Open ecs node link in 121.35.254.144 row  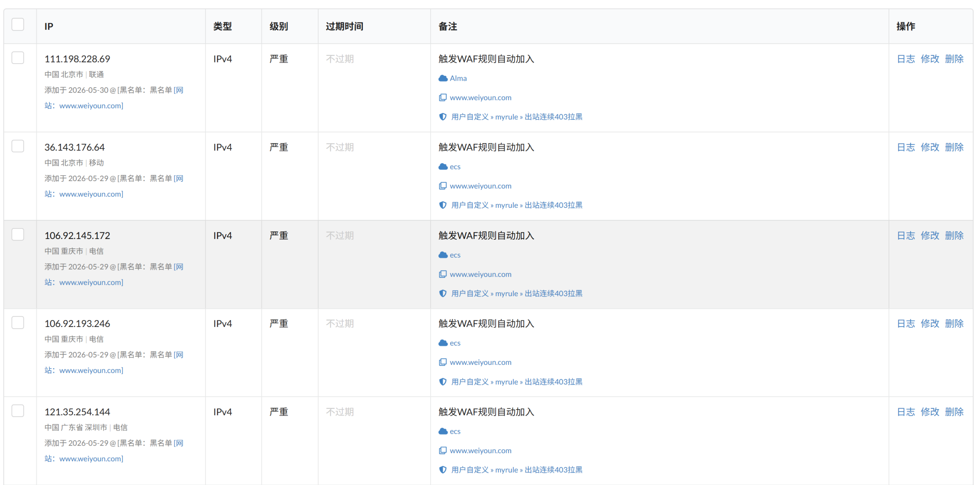click(x=455, y=431)
